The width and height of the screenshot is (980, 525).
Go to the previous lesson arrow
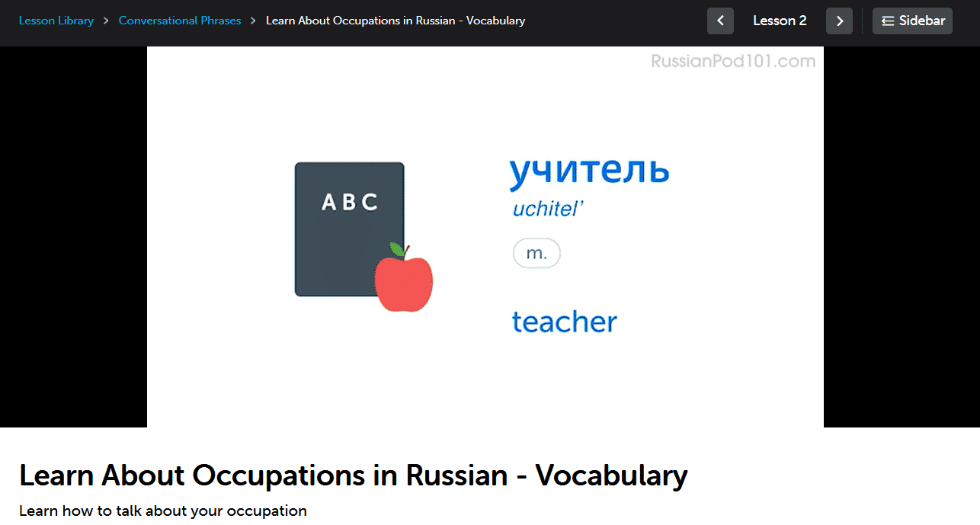pos(720,21)
